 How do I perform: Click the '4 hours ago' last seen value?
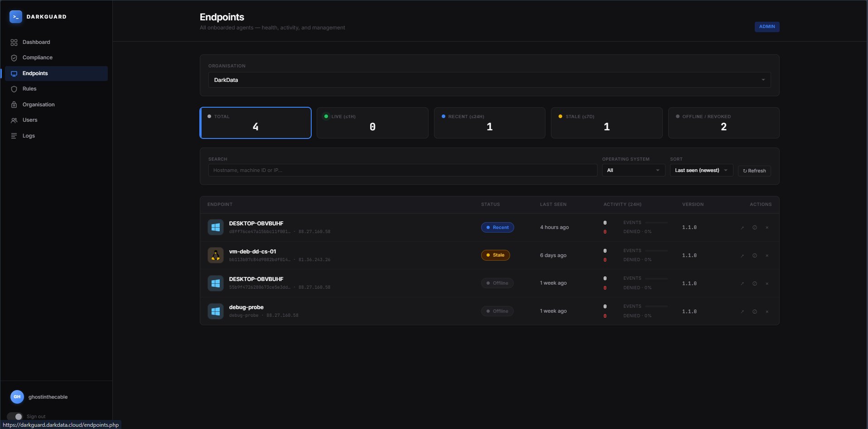coord(554,227)
